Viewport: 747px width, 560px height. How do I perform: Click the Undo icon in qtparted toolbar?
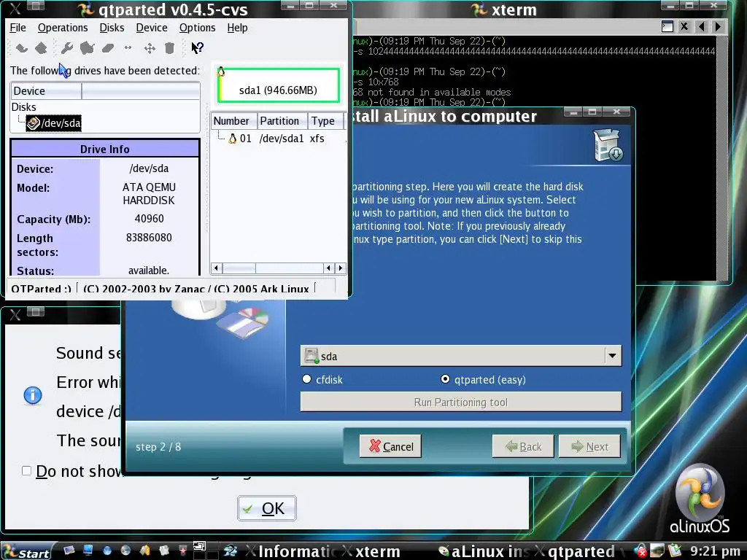[21, 47]
